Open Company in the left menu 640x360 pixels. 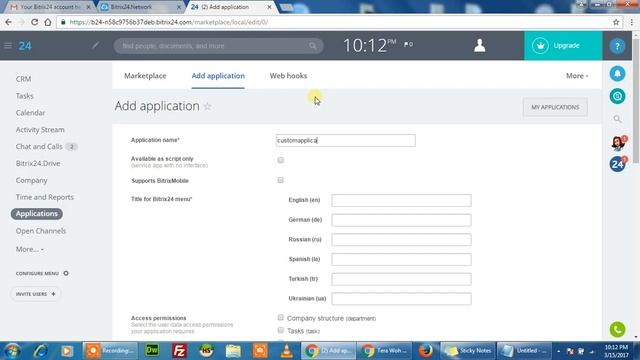[31, 180]
